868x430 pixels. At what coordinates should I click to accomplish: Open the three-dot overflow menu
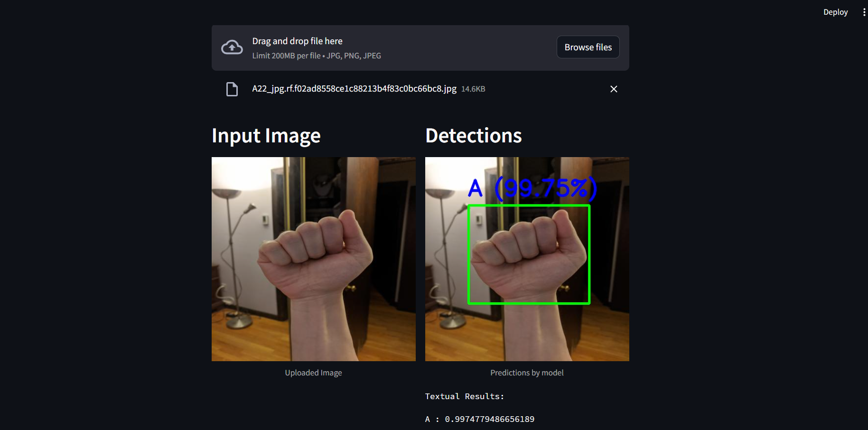click(863, 12)
